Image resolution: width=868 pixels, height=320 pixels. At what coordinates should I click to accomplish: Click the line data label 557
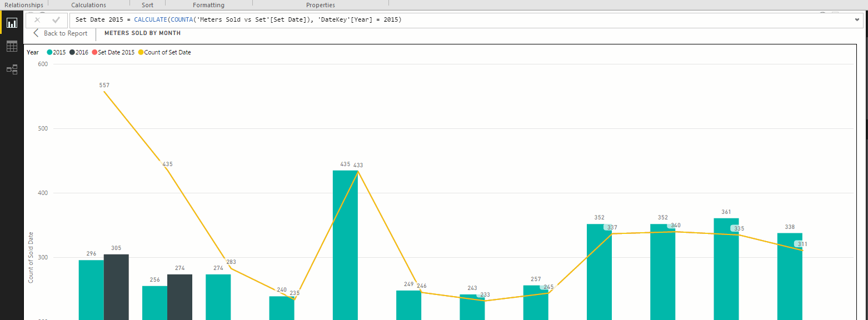104,86
